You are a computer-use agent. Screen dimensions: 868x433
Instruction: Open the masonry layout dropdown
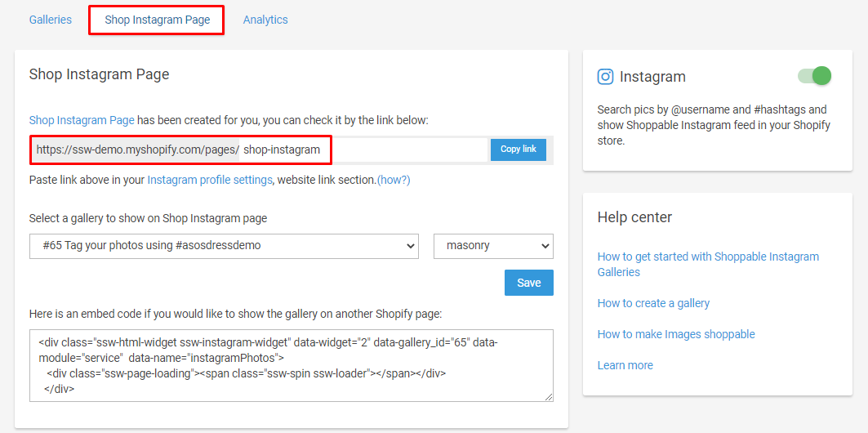coord(493,246)
